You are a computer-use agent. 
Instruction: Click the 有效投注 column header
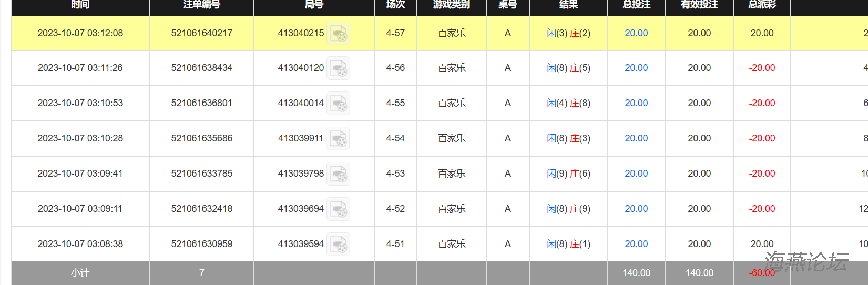point(699,4)
